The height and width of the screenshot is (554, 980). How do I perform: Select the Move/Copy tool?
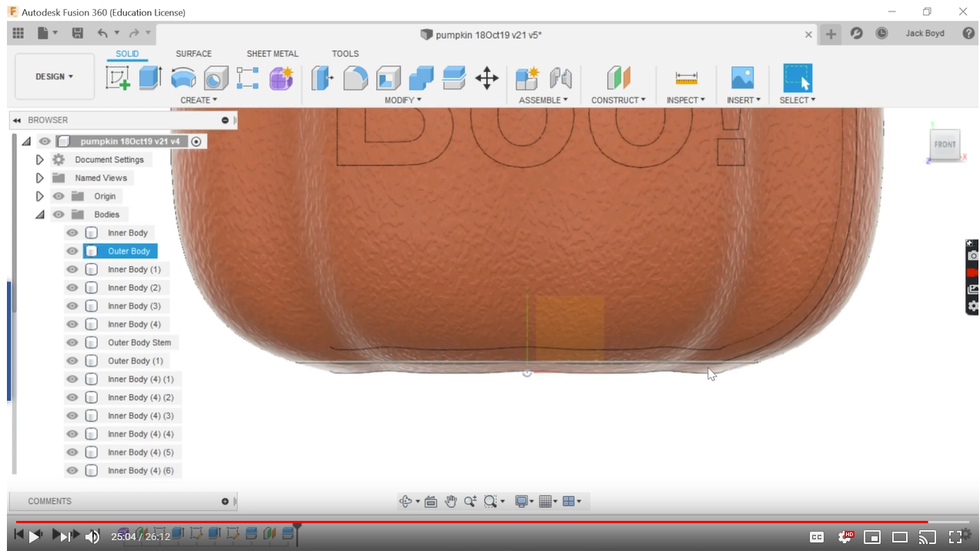tap(487, 78)
